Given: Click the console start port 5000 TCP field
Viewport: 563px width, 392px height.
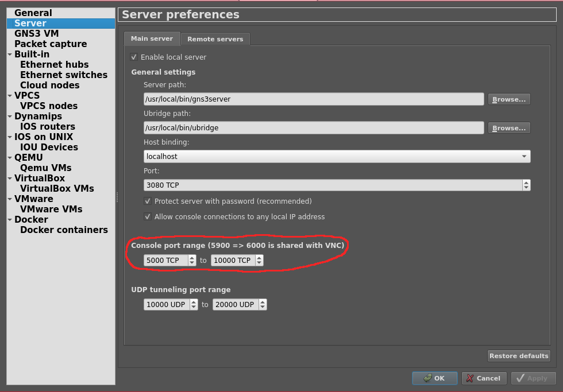Looking at the screenshot, I should point(165,261).
